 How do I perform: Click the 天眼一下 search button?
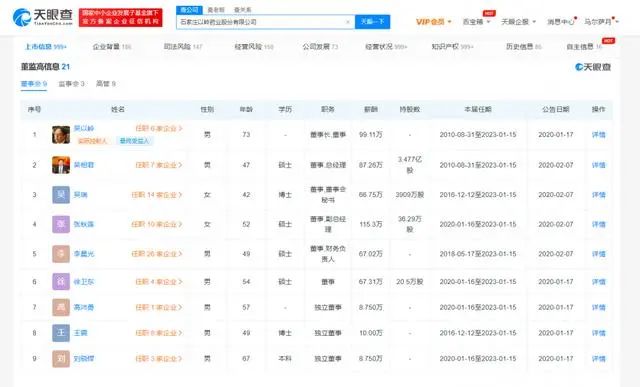(x=372, y=22)
